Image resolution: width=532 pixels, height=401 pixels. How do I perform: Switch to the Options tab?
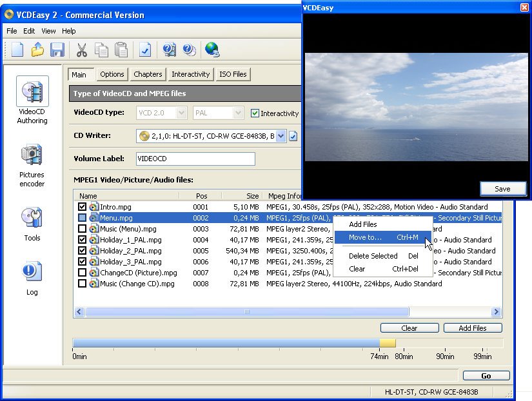point(112,74)
